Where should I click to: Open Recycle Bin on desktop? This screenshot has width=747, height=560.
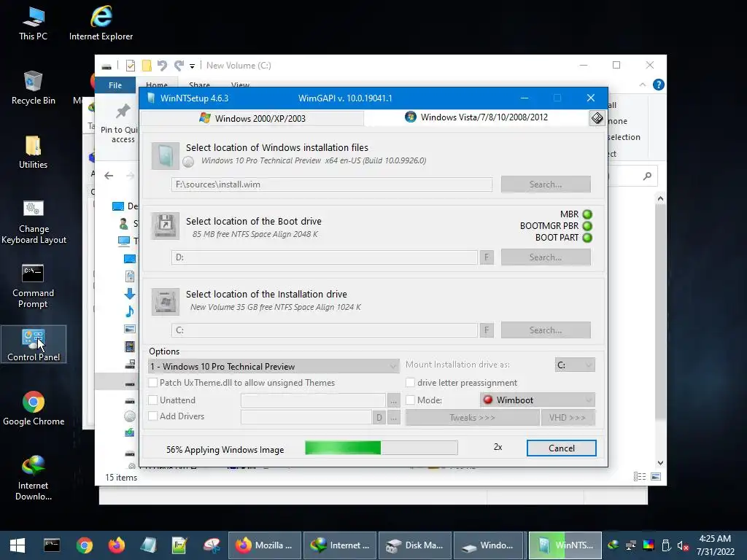pyautogui.click(x=33, y=87)
